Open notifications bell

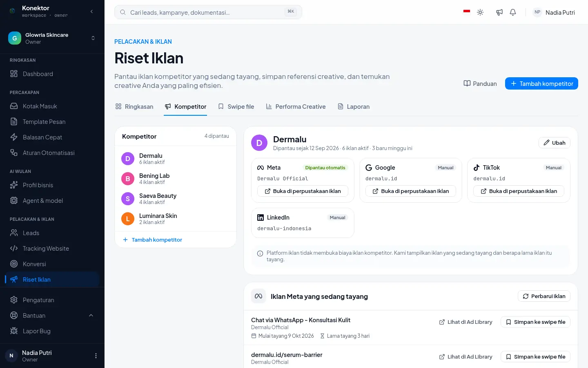click(x=513, y=12)
